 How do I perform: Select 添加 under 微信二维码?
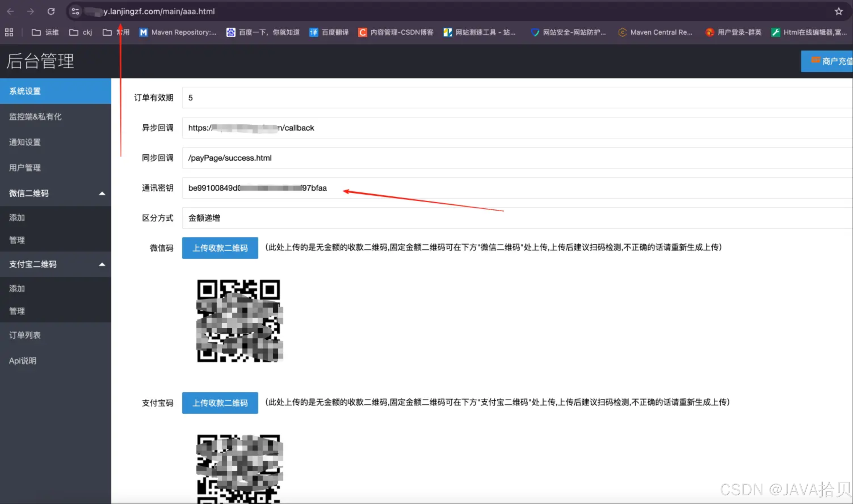tap(56, 217)
